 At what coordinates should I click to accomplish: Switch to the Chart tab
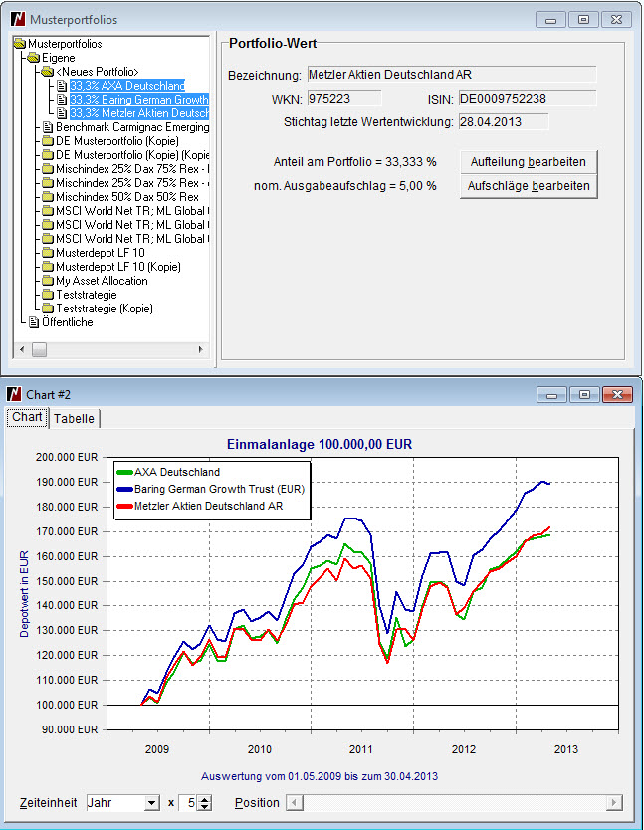pos(27,417)
